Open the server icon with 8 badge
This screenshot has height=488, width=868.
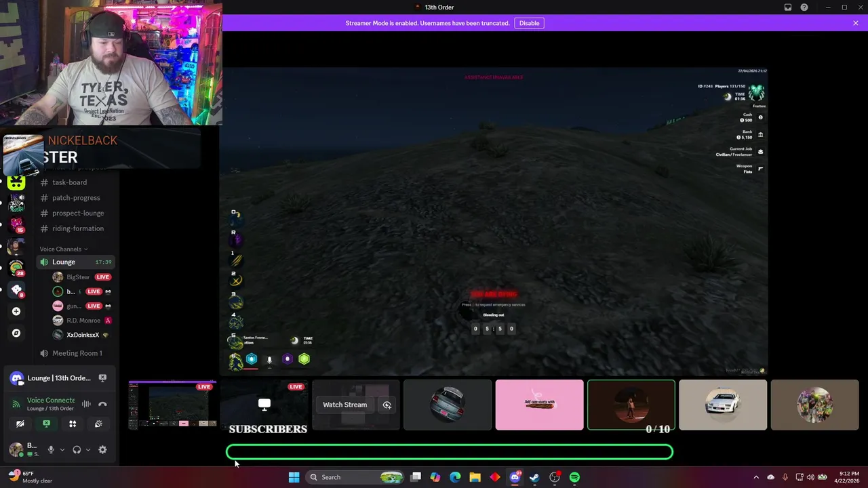pos(16,289)
